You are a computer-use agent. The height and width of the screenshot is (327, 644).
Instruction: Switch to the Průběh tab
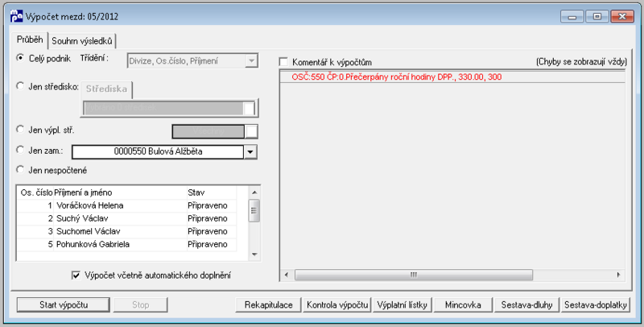(x=30, y=39)
